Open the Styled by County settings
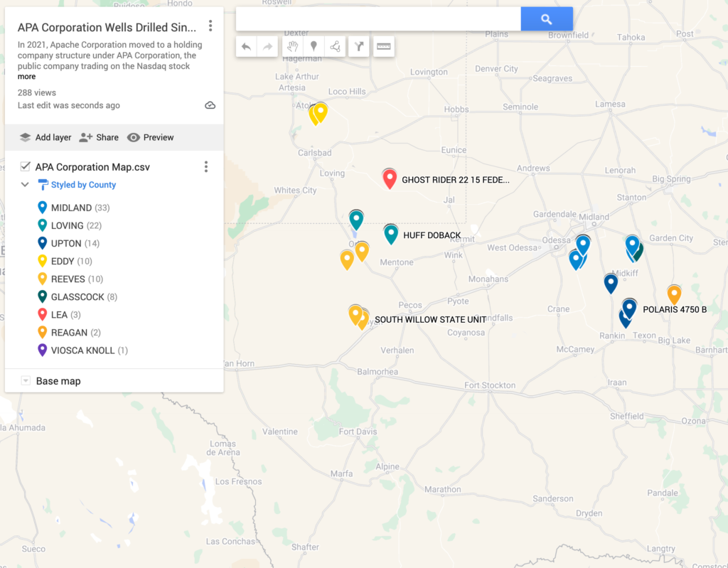This screenshot has width=728, height=568. click(77, 185)
